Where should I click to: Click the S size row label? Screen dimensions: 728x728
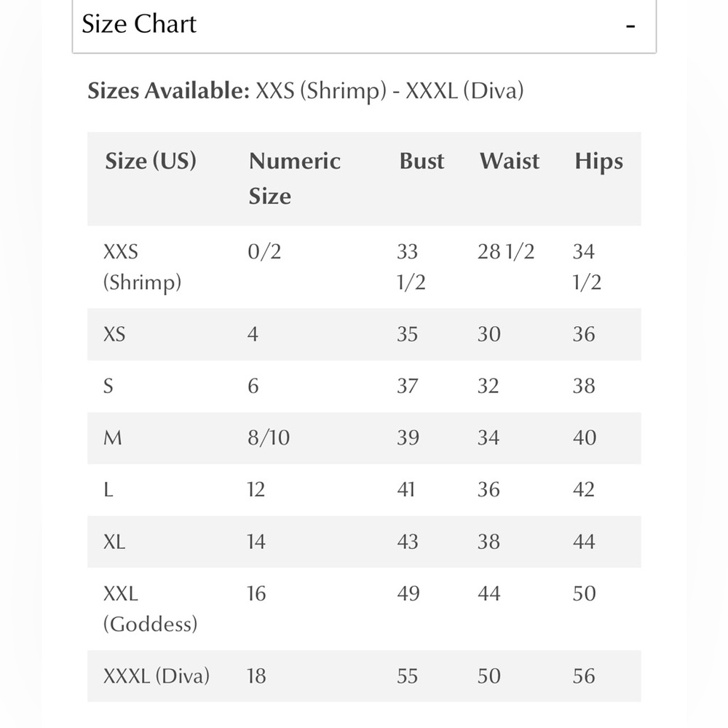[x=108, y=387]
